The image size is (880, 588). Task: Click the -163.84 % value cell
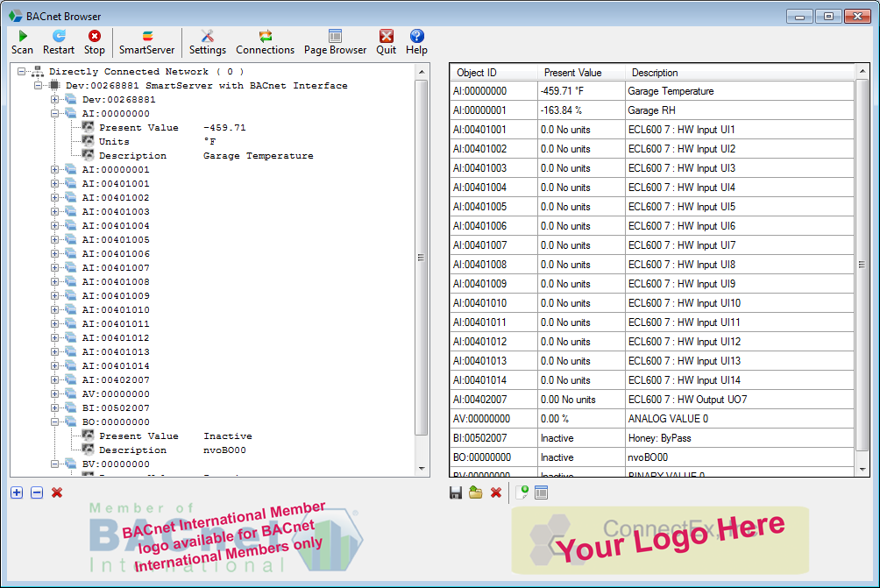pos(581,110)
